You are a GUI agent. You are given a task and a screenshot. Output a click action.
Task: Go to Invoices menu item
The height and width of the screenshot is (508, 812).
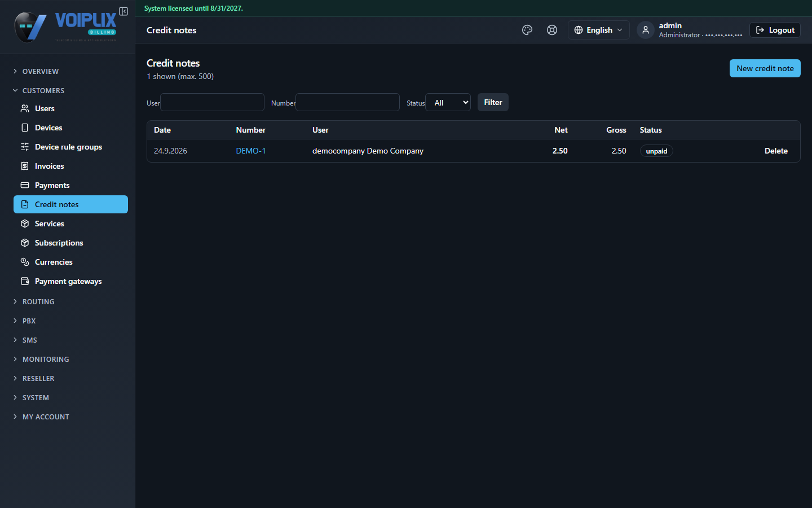point(70,166)
